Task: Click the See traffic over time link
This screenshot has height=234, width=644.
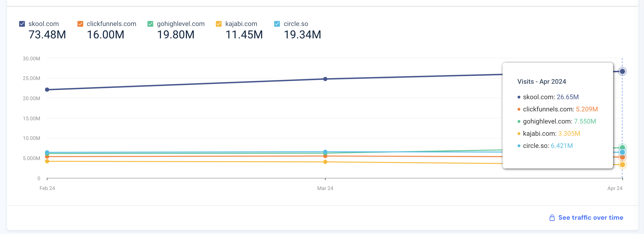Action: 591,218
